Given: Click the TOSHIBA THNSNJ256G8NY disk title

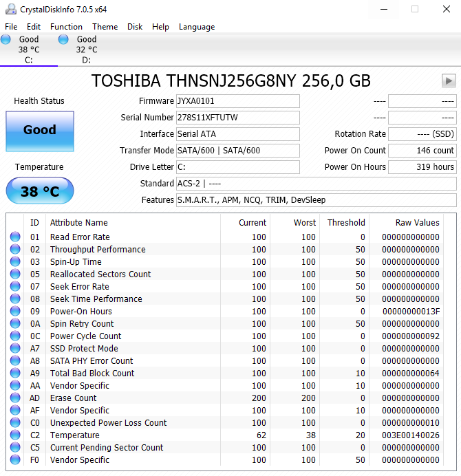Looking at the screenshot, I should (x=231, y=80).
